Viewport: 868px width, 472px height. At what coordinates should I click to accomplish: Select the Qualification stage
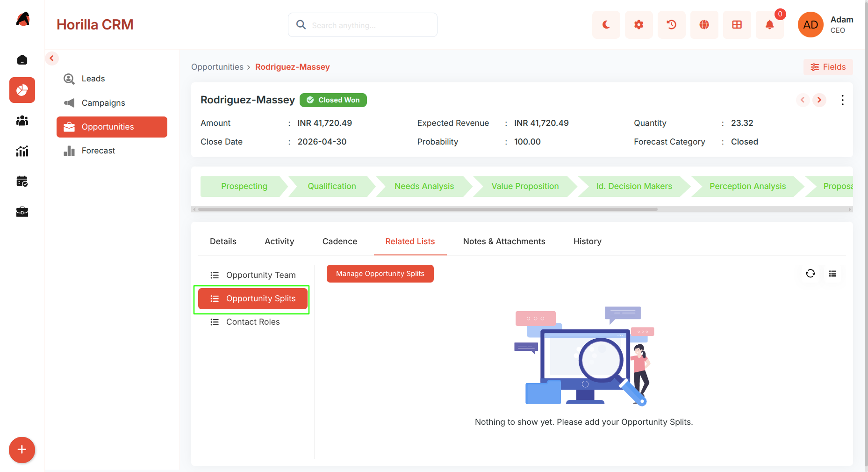[332, 186]
